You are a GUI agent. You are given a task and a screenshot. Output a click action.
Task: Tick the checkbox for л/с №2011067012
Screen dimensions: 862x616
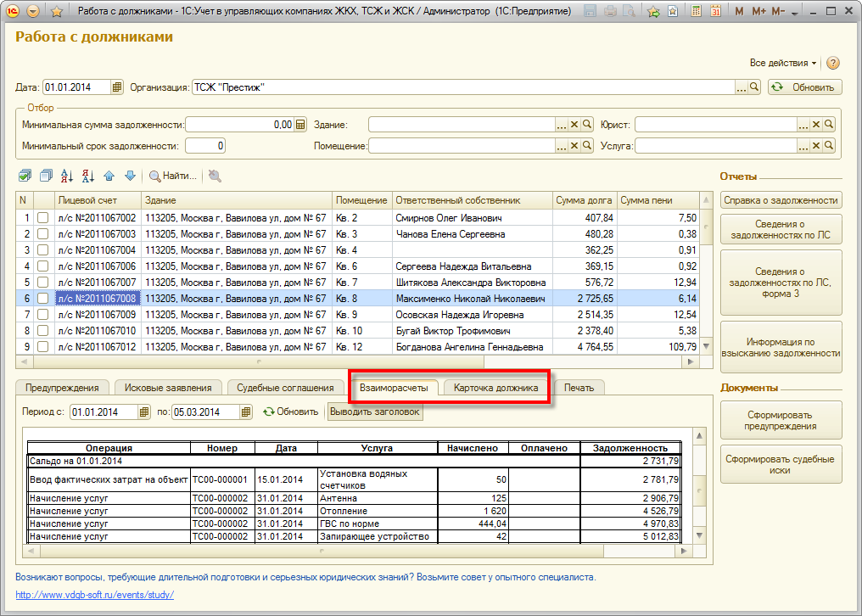43,346
